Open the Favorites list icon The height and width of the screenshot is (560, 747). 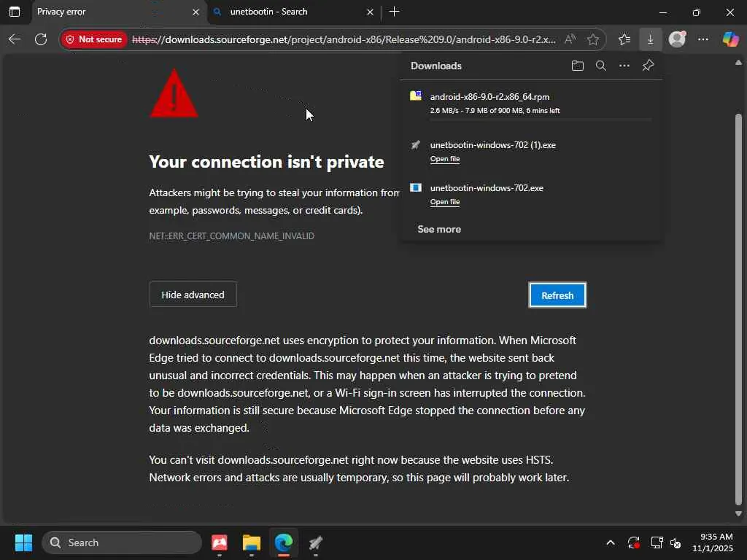point(624,39)
